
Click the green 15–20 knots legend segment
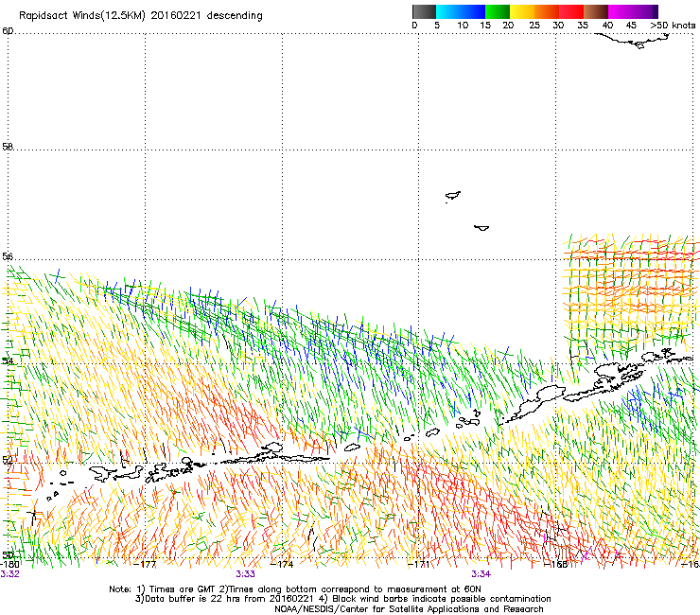498,11
